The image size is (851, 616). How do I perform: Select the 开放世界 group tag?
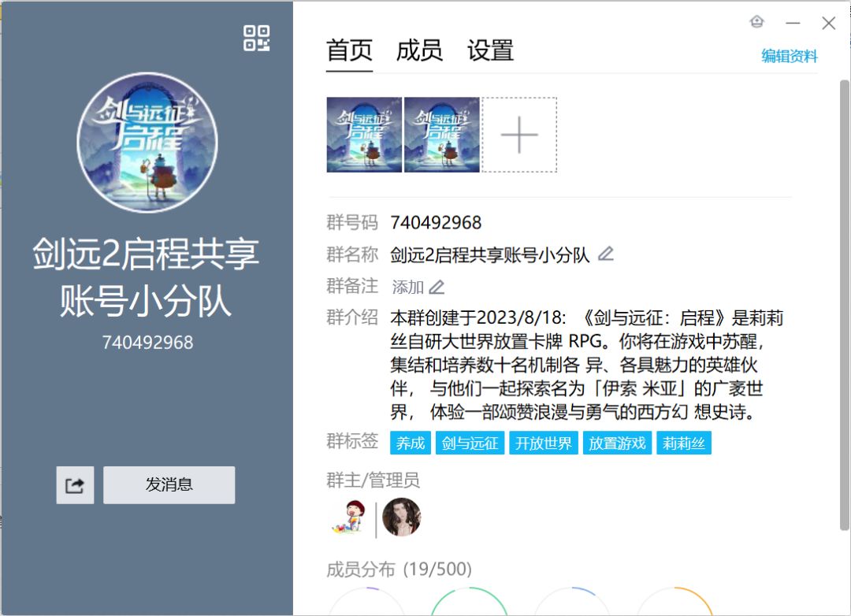[x=543, y=443]
